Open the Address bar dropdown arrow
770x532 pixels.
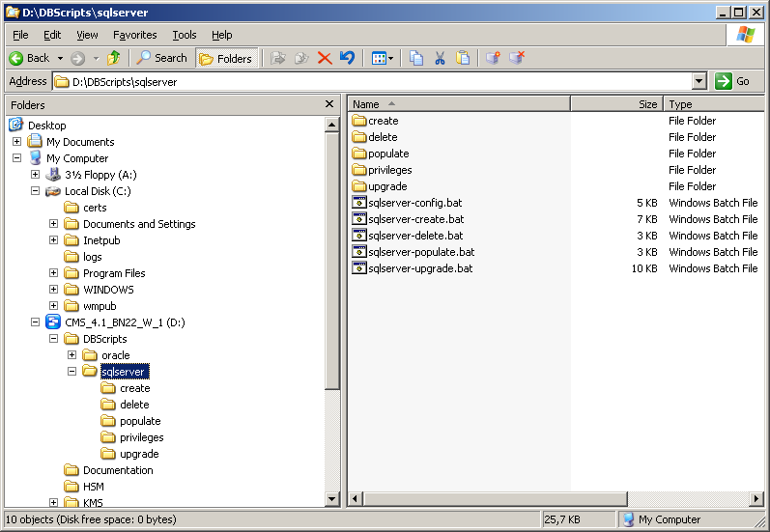click(699, 82)
